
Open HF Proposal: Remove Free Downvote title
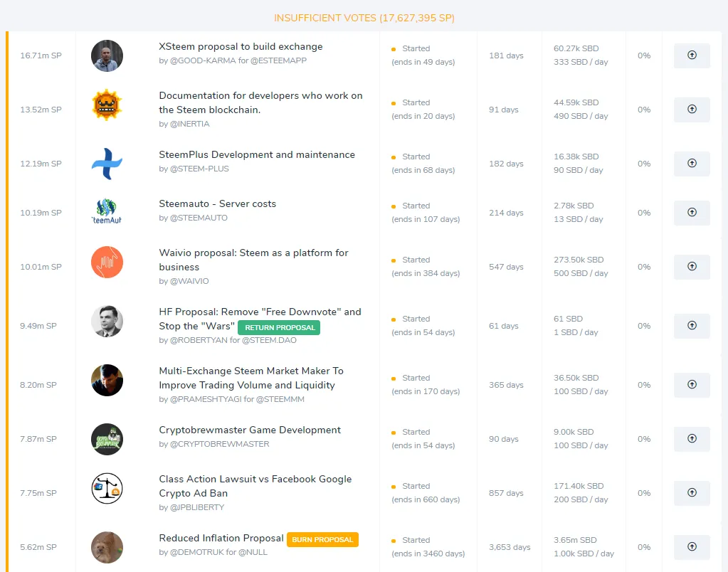tap(260, 319)
